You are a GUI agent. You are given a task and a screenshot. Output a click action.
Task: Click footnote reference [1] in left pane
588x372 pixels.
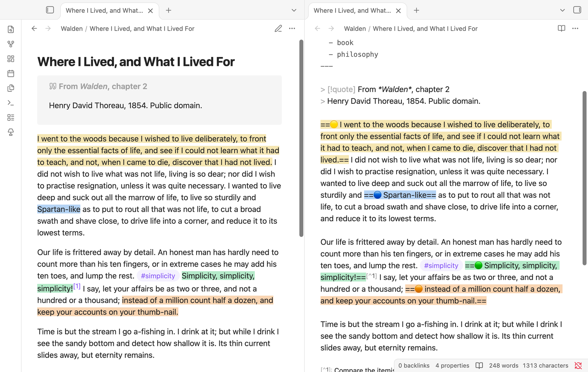pyautogui.click(x=77, y=286)
